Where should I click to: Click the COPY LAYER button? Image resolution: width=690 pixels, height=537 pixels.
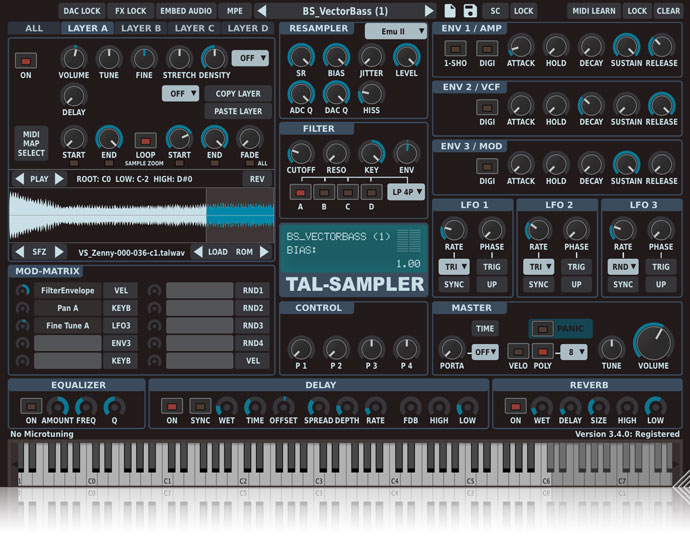[x=238, y=93]
